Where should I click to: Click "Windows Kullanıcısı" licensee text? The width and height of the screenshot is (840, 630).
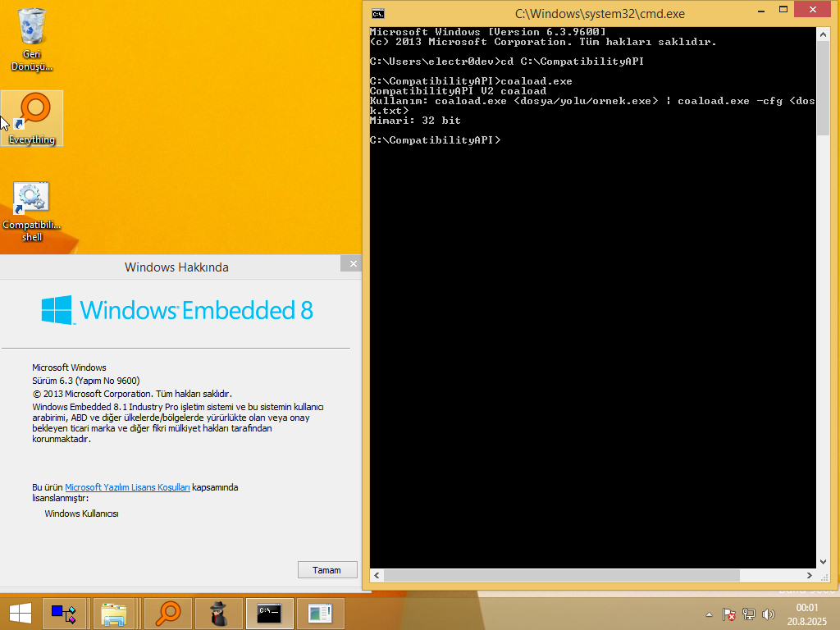tap(81, 514)
